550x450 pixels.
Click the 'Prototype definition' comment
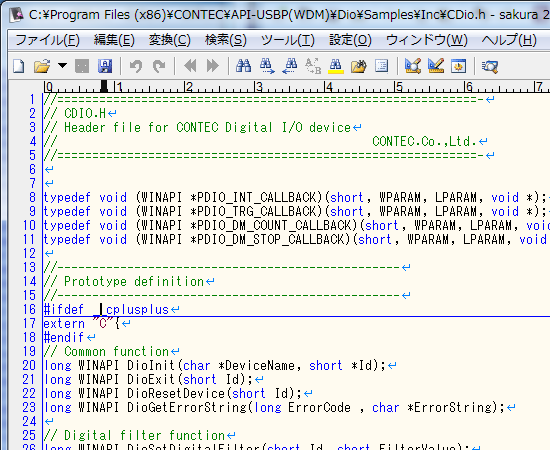click(134, 282)
